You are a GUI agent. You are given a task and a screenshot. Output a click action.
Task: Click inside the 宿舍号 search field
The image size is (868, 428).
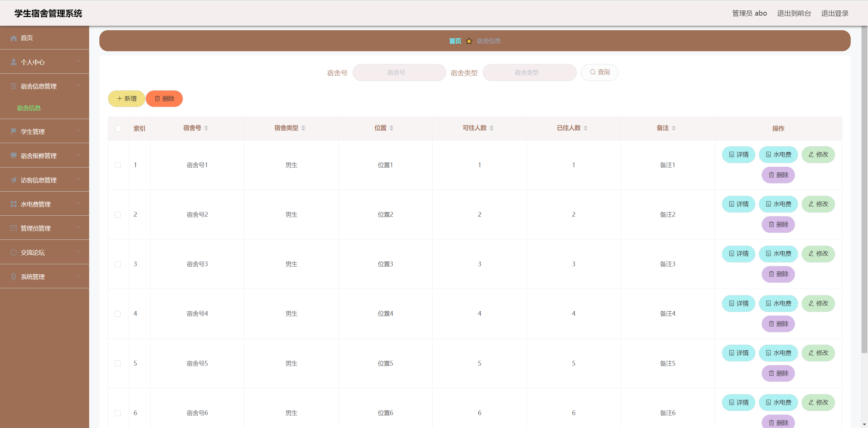coord(399,72)
